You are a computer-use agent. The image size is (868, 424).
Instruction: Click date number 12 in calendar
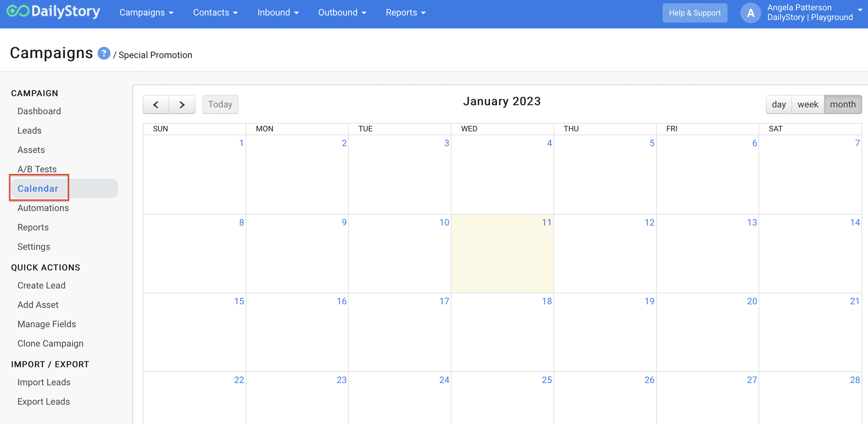(649, 222)
